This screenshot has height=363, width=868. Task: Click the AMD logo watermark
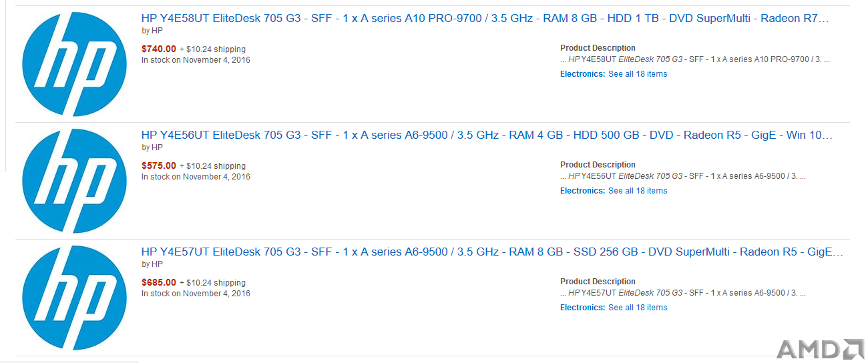pos(821,350)
